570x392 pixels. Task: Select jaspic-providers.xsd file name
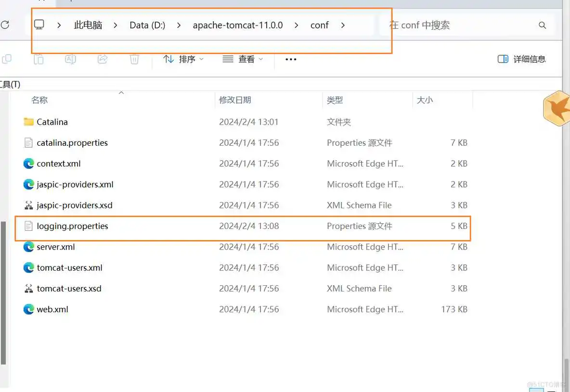point(75,205)
